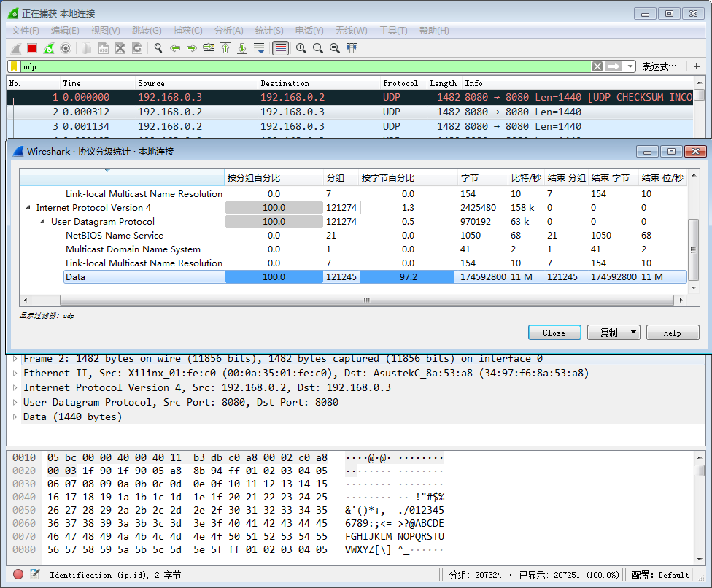The width and height of the screenshot is (712, 588).
Task: Stop the running capture with the red square
Action: coord(32,48)
